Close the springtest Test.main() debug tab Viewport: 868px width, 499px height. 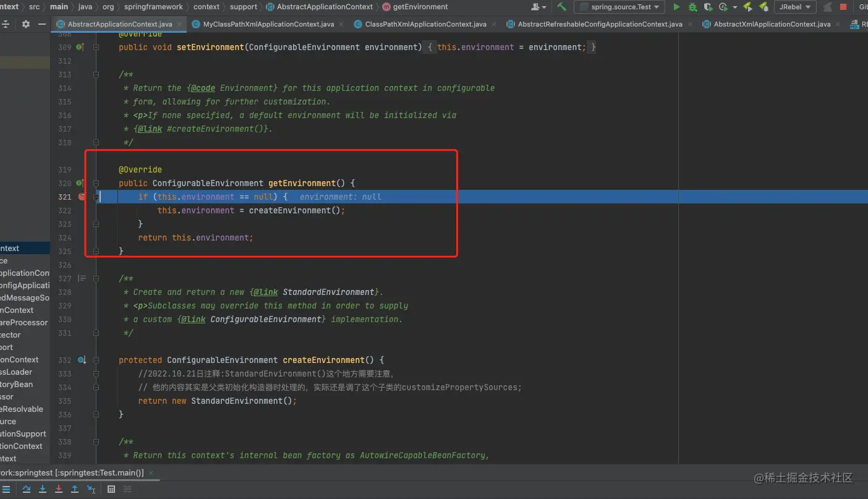coord(150,472)
